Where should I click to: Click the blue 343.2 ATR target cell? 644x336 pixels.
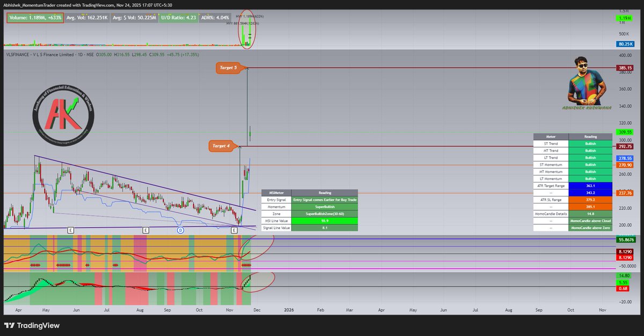[590, 193]
